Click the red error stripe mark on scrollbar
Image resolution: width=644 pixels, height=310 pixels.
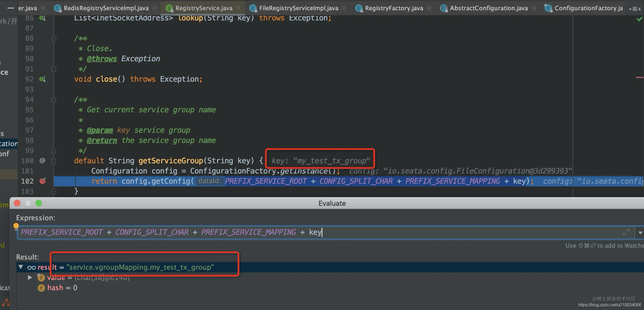[x=639, y=77]
